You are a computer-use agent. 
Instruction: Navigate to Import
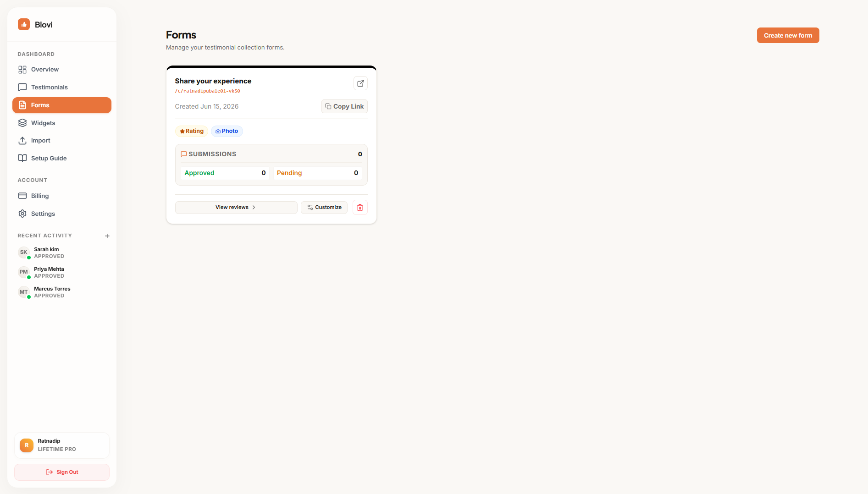pos(62,141)
